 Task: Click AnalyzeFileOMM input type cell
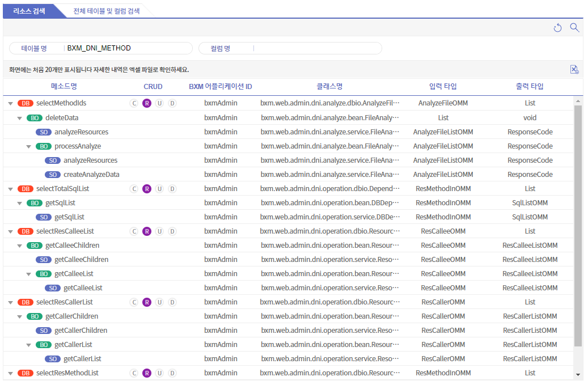[443, 103]
